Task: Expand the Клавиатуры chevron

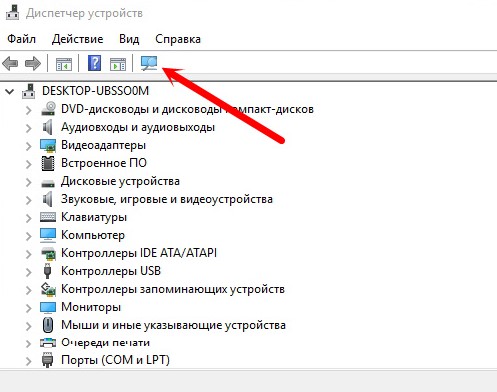Action: tap(29, 218)
